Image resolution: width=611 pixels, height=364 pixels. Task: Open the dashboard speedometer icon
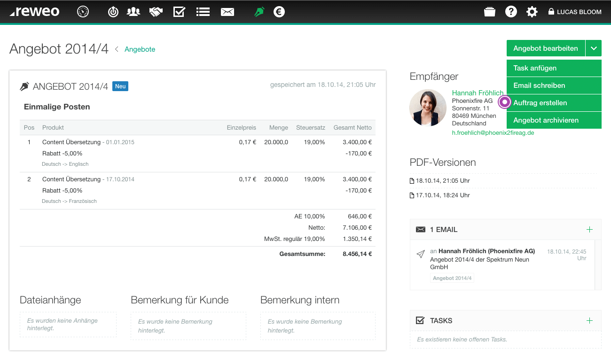pos(83,12)
